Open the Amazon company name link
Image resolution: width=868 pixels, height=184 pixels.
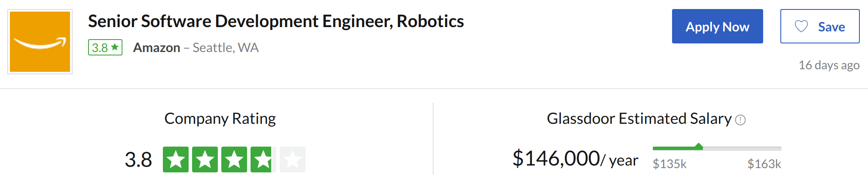point(156,47)
